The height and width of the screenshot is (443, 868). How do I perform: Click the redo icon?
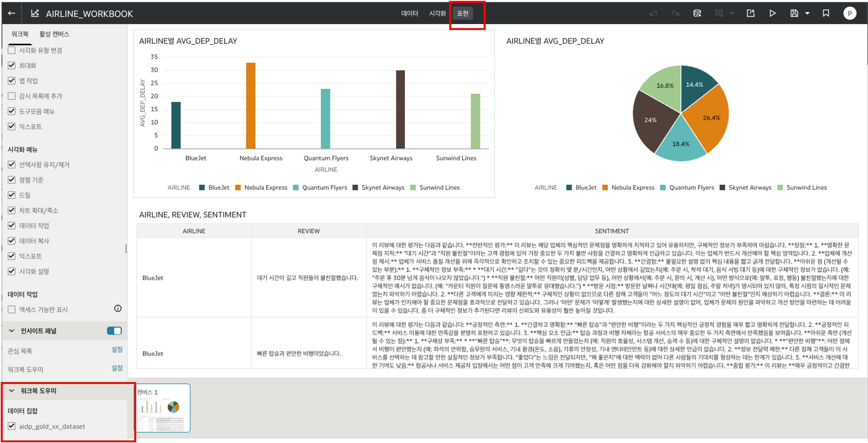675,13
